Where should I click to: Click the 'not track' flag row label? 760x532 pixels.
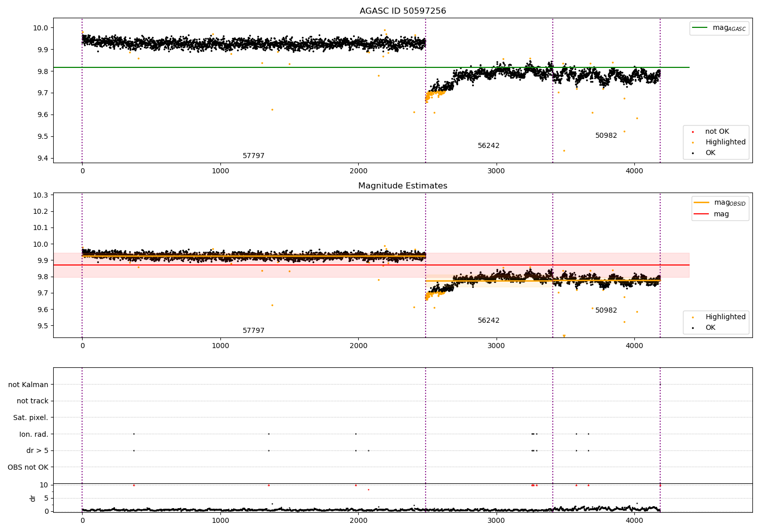[x=32, y=401]
